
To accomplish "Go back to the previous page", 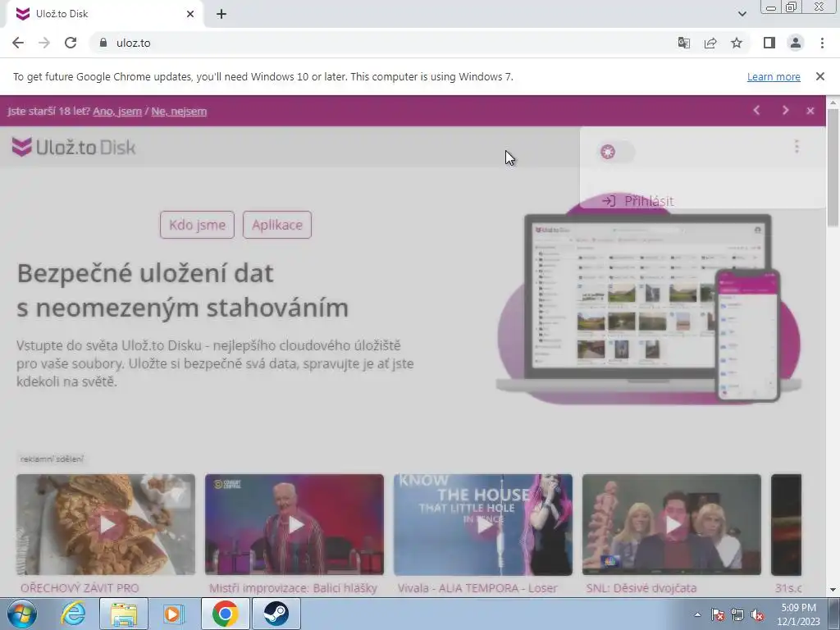I will point(18,43).
